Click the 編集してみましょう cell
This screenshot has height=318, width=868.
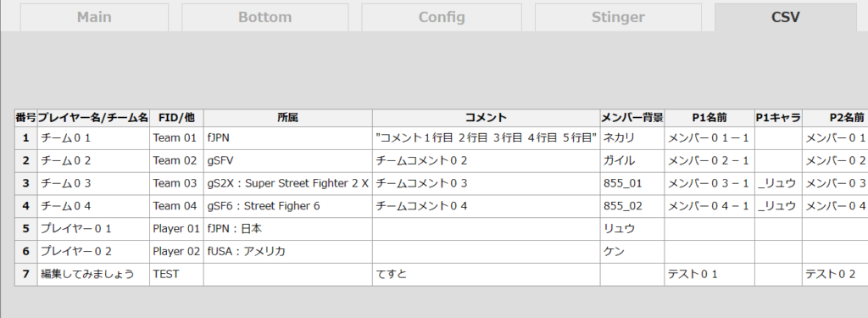(93, 274)
